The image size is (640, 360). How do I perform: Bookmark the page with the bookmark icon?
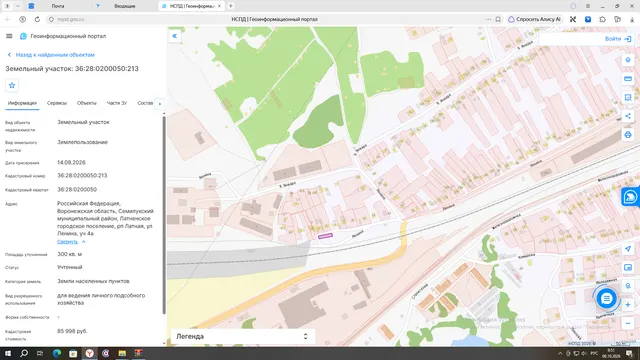click(x=498, y=19)
